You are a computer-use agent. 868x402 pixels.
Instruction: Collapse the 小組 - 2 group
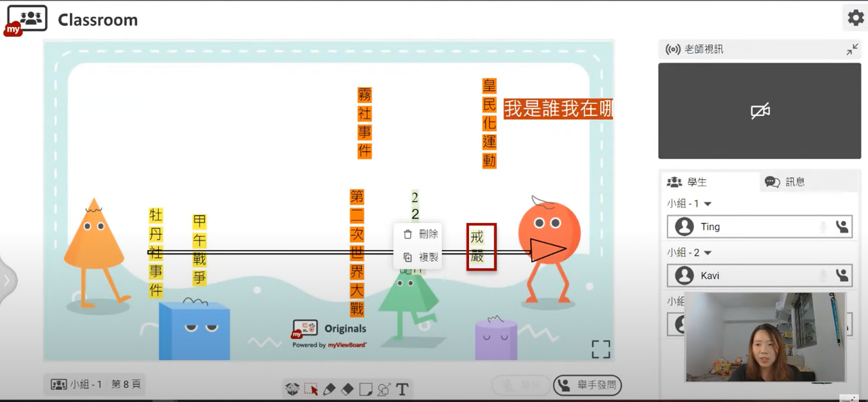tap(707, 253)
